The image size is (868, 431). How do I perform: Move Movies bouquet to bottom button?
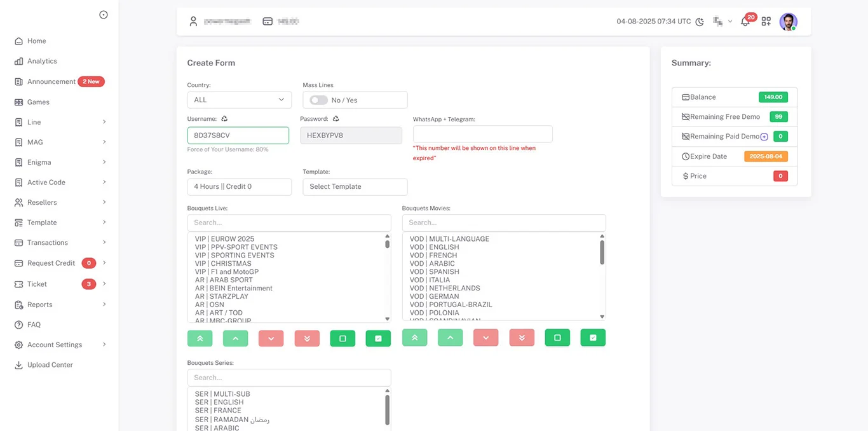pos(522,338)
